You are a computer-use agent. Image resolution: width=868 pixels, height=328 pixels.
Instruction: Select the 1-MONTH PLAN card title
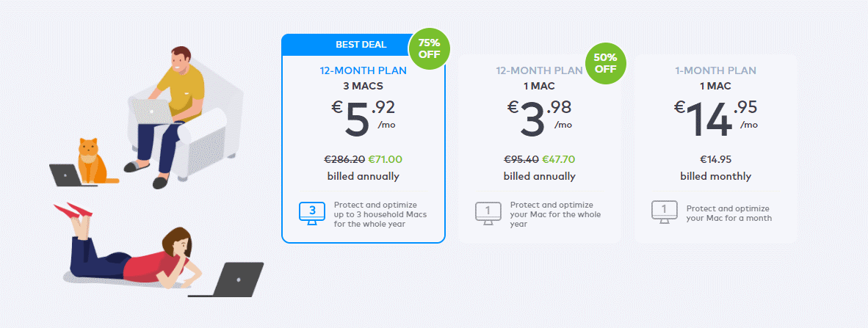tap(715, 78)
